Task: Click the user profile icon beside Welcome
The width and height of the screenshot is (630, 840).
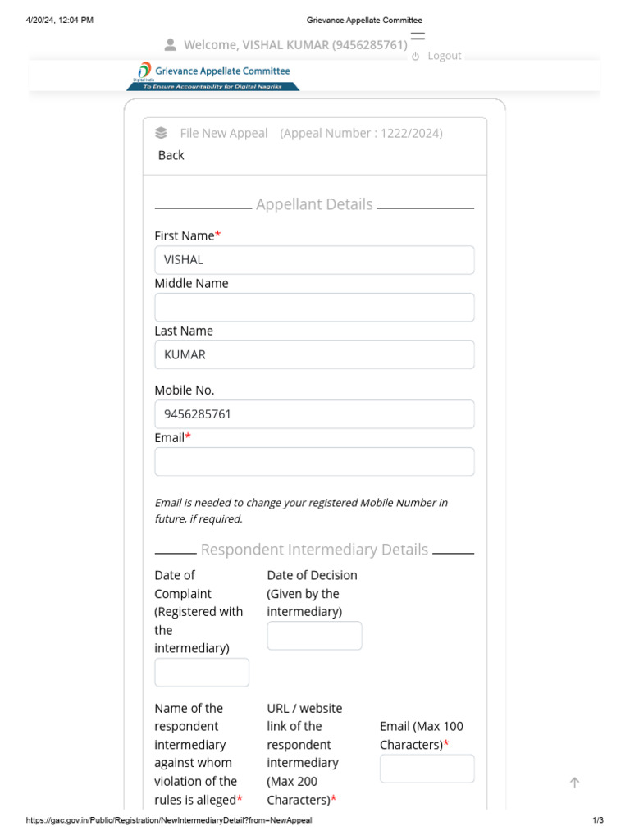Action: click(171, 45)
